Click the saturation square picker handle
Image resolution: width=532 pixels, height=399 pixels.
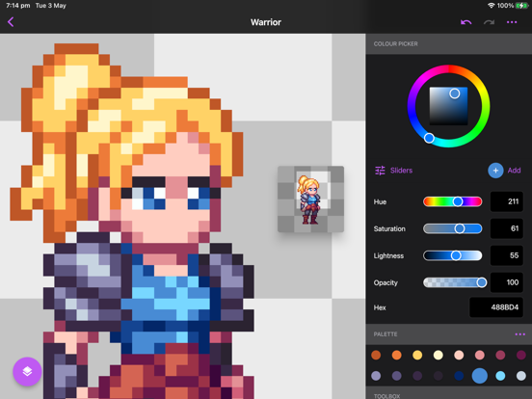point(455,93)
